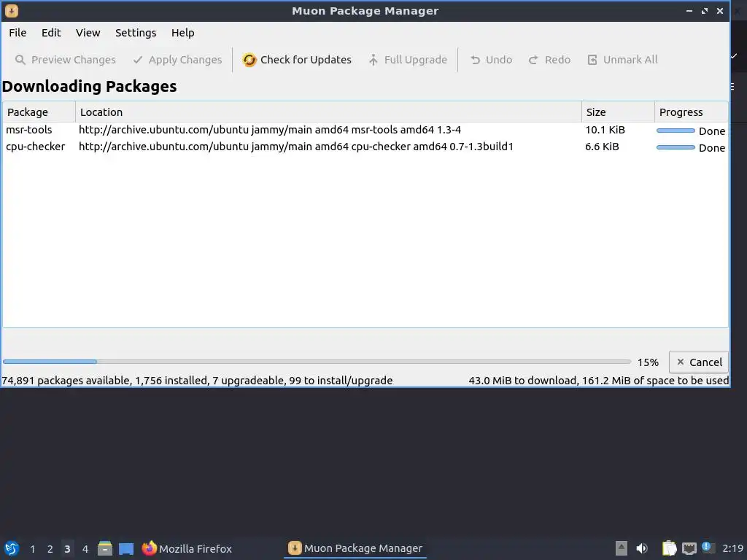Select the cpu-checker package row
The image size is (747, 560).
pyautogui.click(x=365, y=147)
